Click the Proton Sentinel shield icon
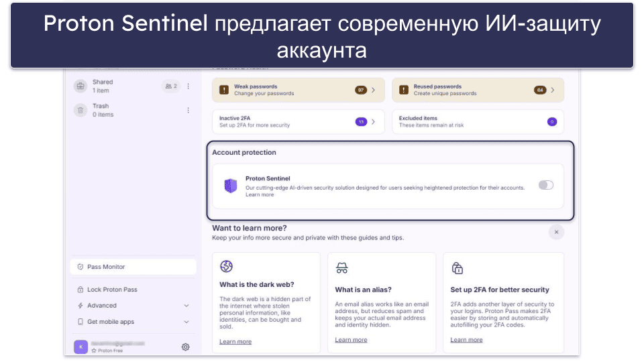 (230, 186)
